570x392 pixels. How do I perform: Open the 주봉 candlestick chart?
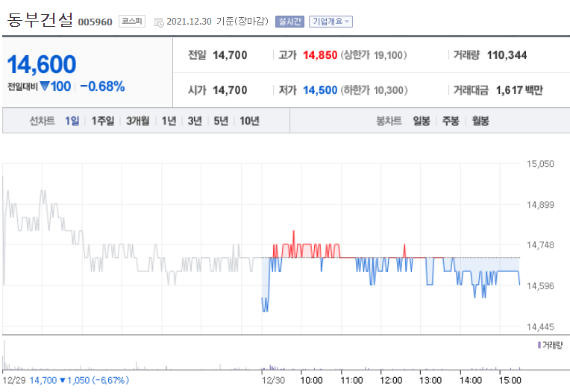(x=451, y=121)
